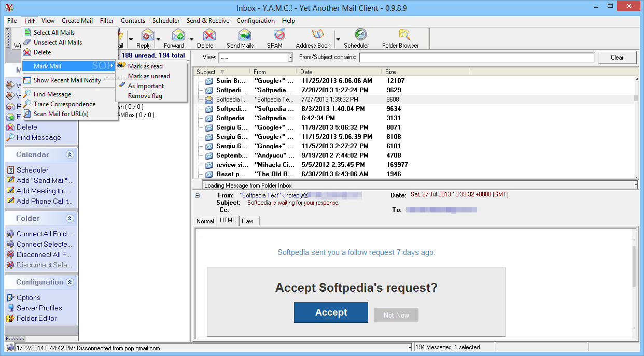Viewport: 644px width, 356px height.
Task: Click Add Phone Call sidebar icon
Action: point(10,201)
